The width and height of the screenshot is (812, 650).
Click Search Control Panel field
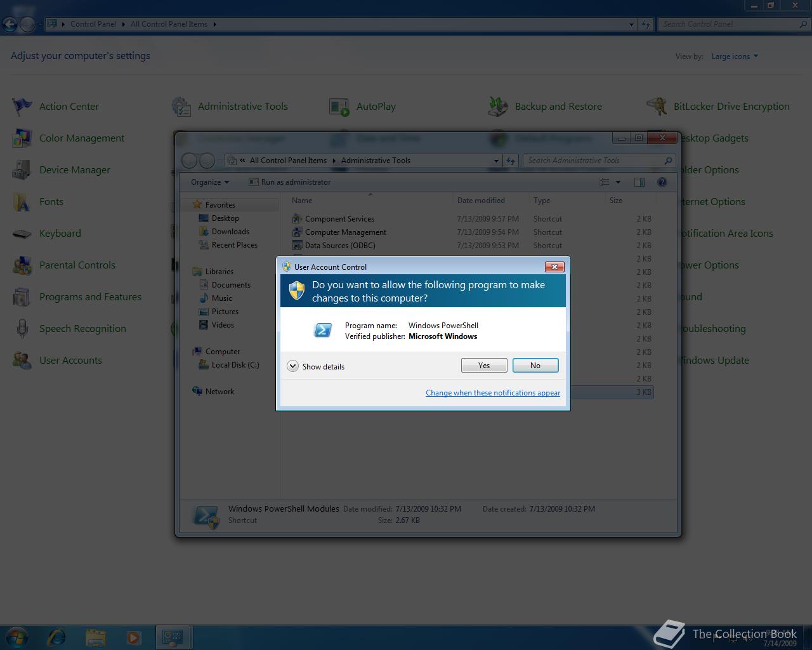[734, 24]
